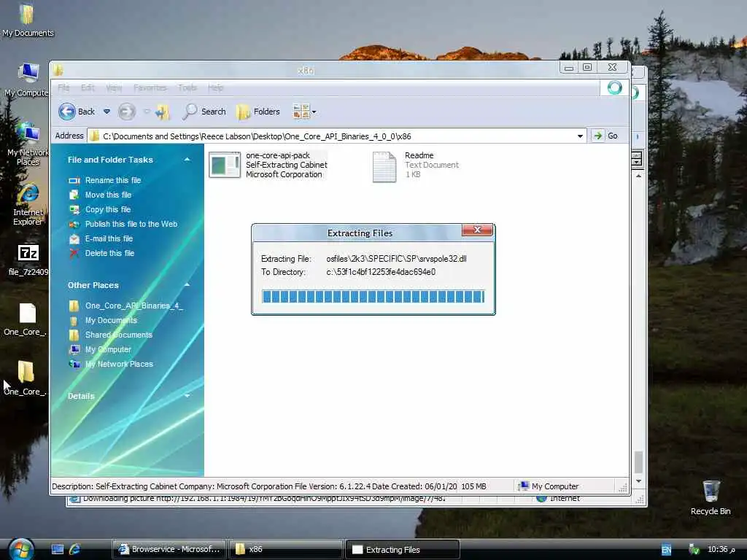Close the Extracting Files dialog
The image size is (747, 560).
(477, 230)
